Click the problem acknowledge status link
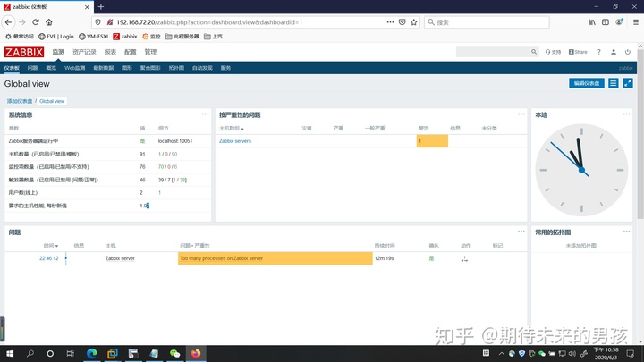 click(431, 258)
